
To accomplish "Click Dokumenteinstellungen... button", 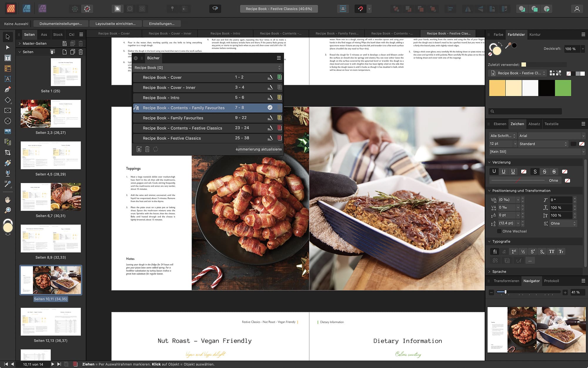I will [x=61, y=24].
